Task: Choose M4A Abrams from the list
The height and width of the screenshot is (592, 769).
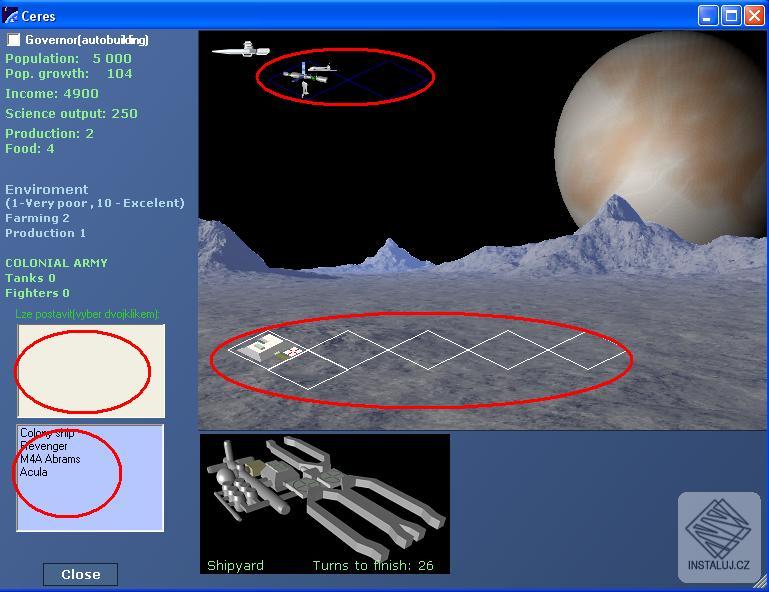Action: [x=50, y=459]
